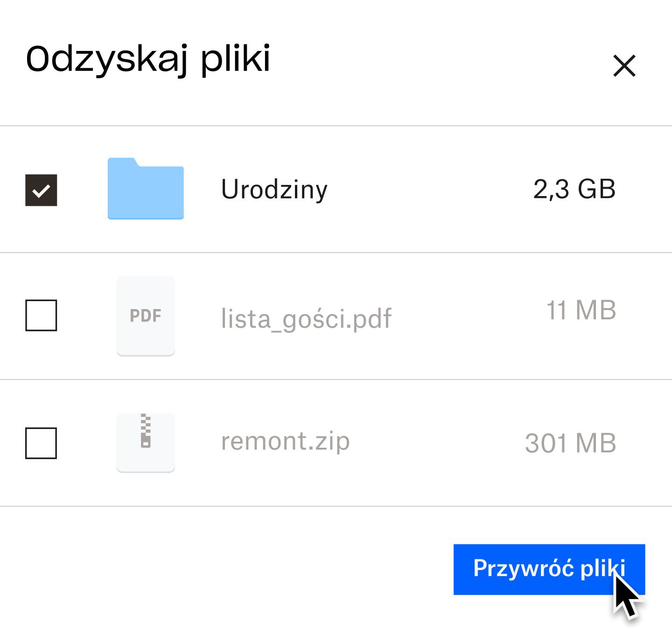Click the zip archive file icon
The height and width of the screenshot is (634, 672).
[x=146, y=443]
